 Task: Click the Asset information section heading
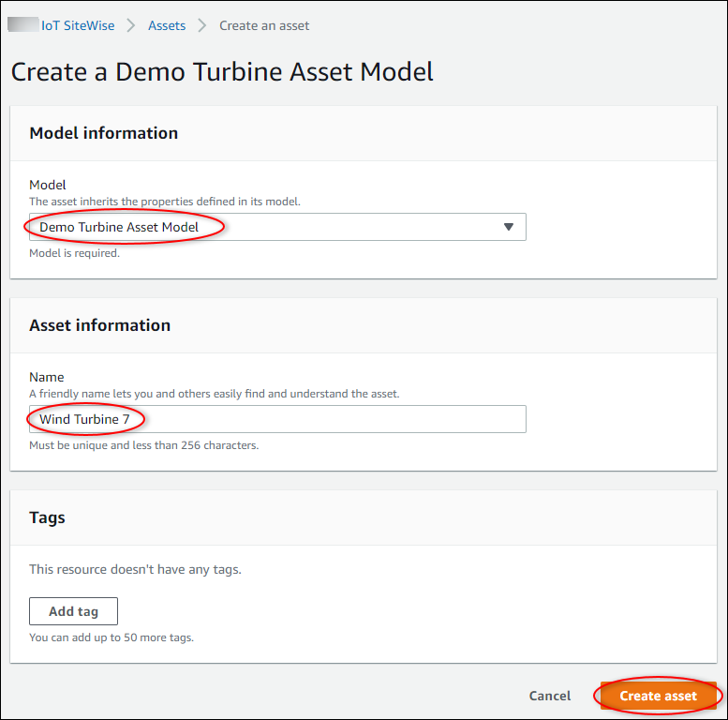coord(99,325)
